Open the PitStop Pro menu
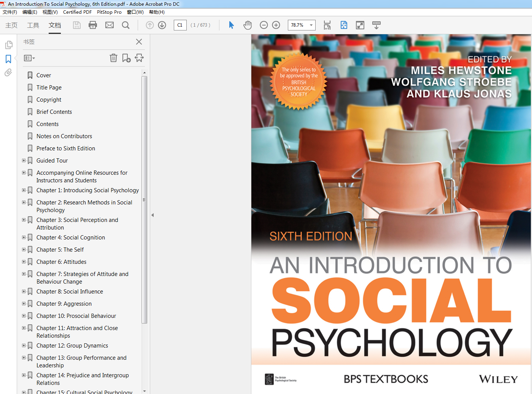Viewport: 532px width, 394px height. click(109, 12)
